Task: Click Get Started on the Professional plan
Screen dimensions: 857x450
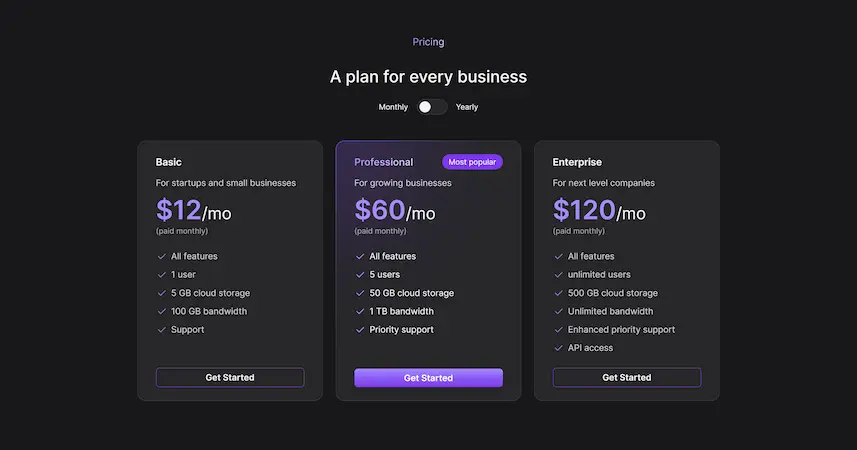Action: (428, 377)
